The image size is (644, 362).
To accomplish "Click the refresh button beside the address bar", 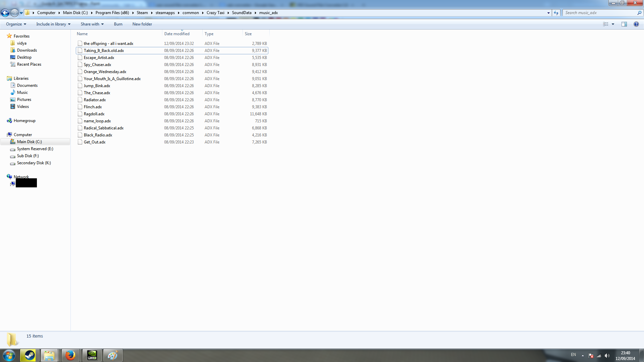I will click(x=556, y=13).
